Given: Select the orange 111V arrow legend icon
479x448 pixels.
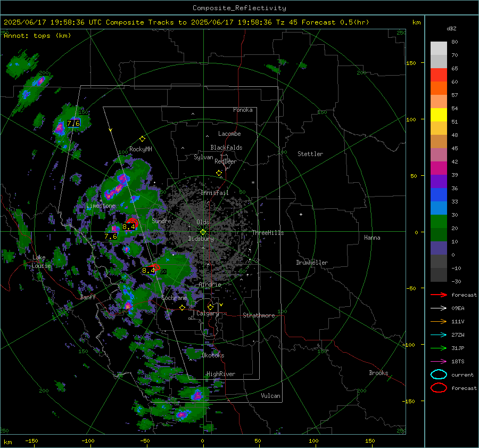Looking at the screenshot, I should pyautogui.click(x=439, y=321).
